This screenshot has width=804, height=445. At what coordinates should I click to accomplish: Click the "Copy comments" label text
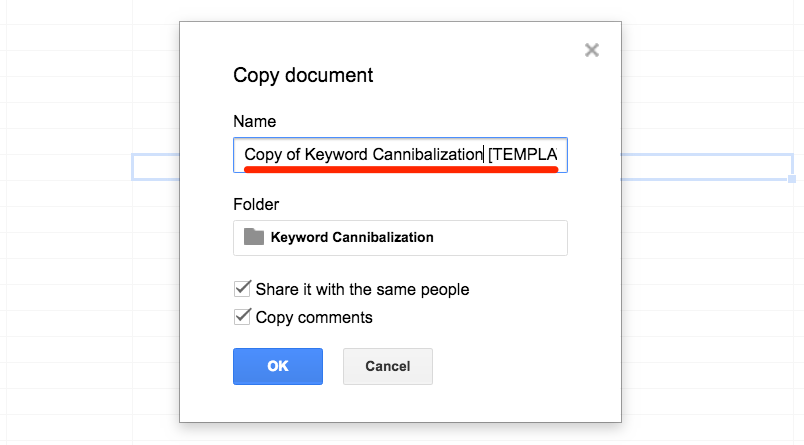tap(314, 317)
